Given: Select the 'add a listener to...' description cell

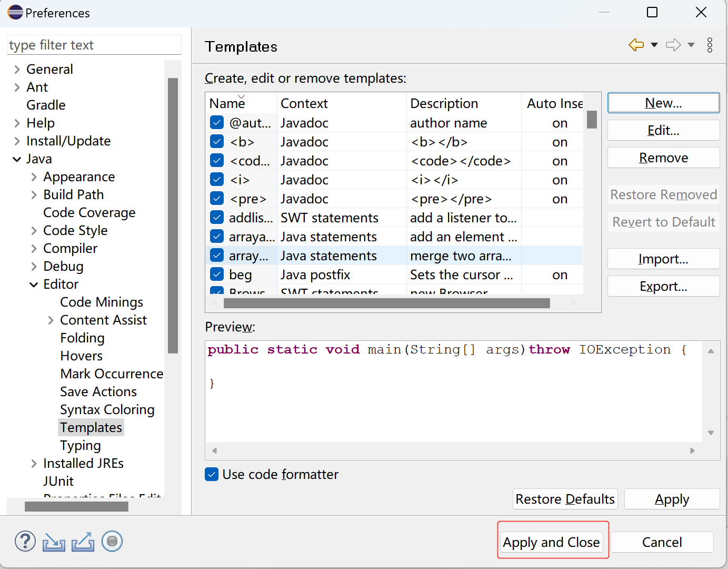Looking at the screenshot, I should pos(463,218).
